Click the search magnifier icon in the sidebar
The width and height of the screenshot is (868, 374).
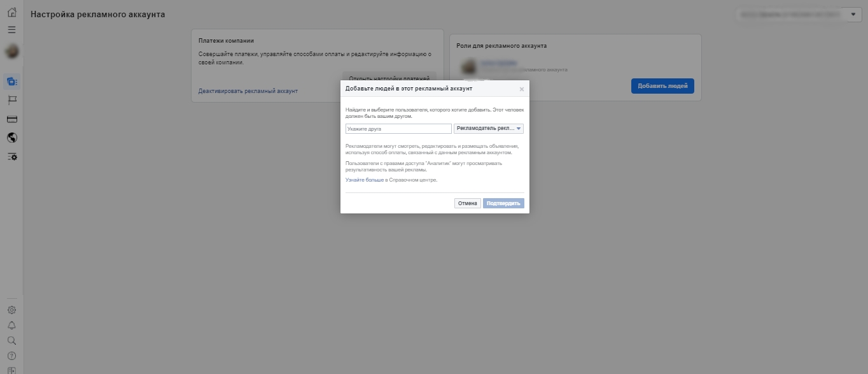(x=11, y=341)
